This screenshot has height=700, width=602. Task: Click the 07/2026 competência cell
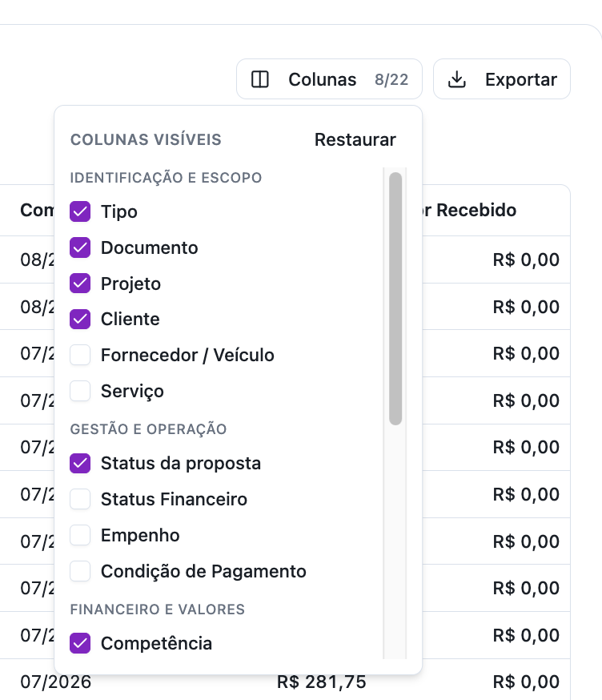(56, 682)
